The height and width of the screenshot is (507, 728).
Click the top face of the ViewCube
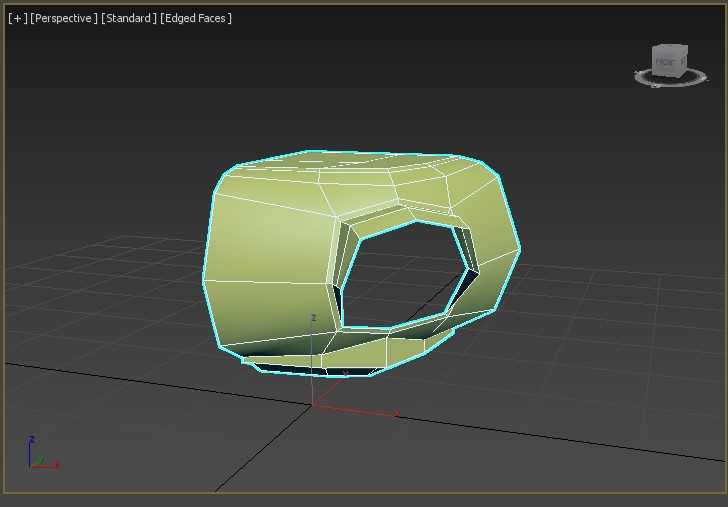point(670,47)
